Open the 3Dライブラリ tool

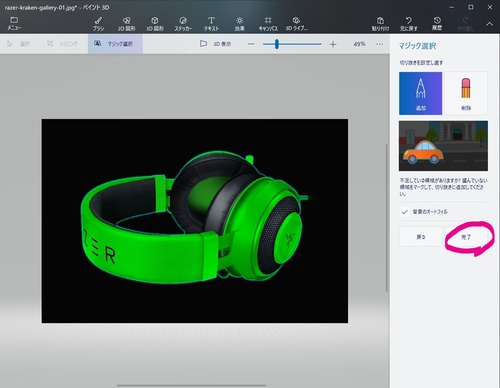click(296, 24)
